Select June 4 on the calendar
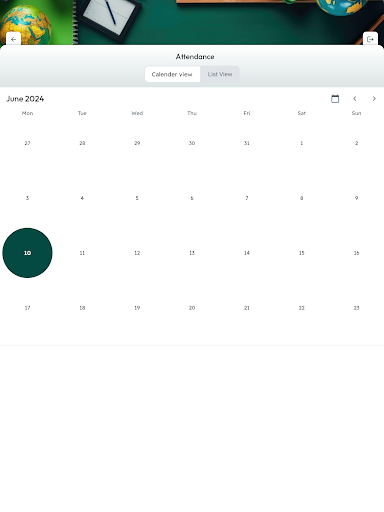 (82, 198)
